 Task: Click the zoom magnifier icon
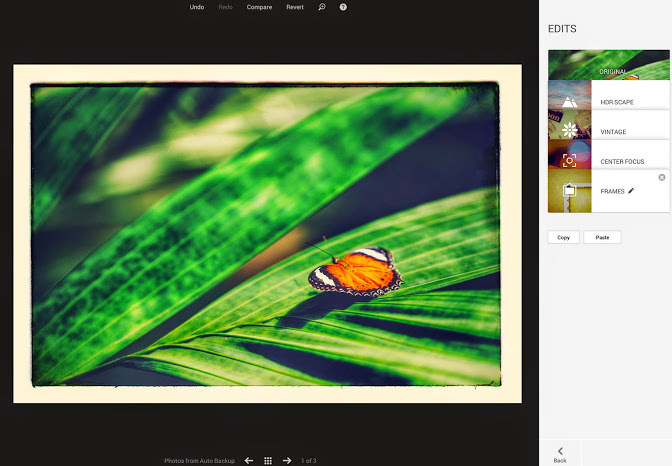click(x=322, y=7)
